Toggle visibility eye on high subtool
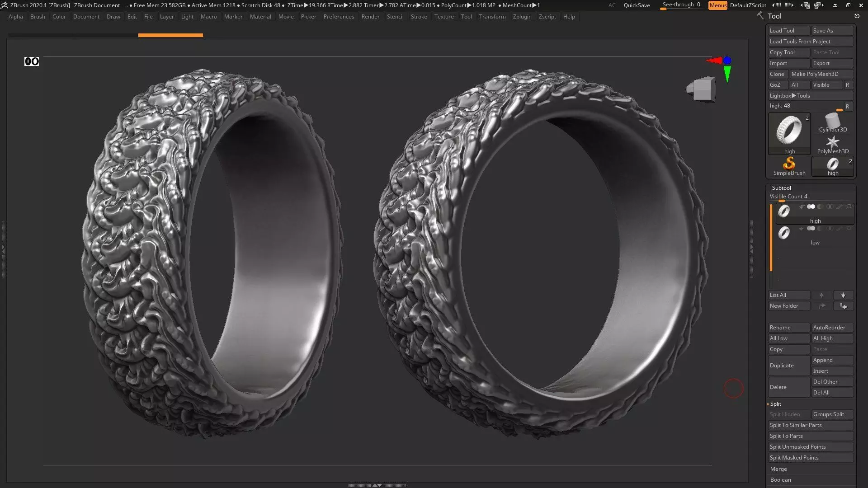The image size is (868, 488). coord(849,207)
